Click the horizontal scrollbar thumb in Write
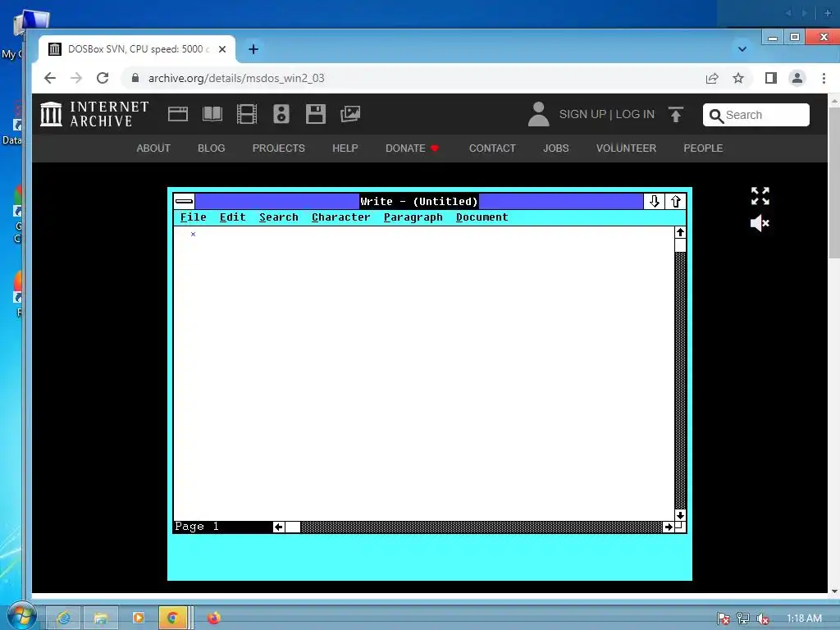 (x=293, y=527)
